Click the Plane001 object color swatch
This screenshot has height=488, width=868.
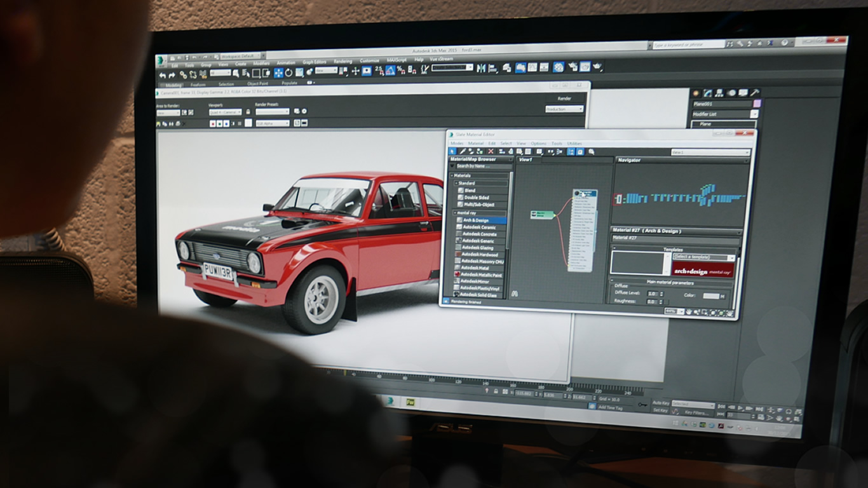[x=757, y=104]
